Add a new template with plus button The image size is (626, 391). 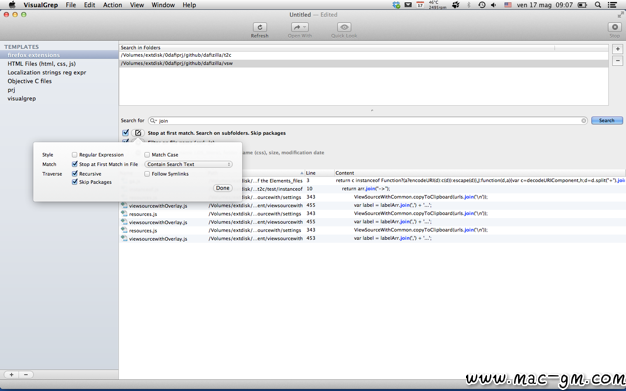pos(12,375)
